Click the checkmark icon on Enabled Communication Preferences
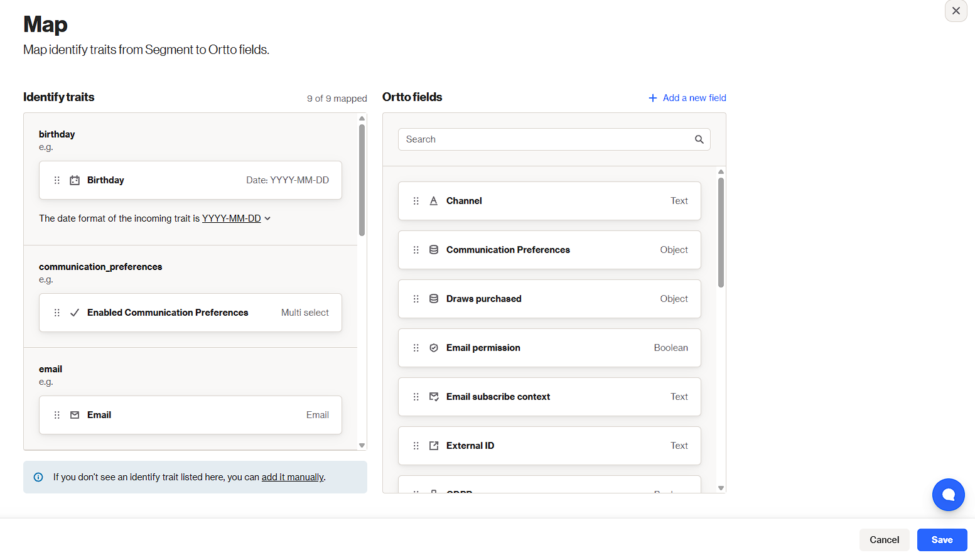Viewport: 975px width, 560px height. point(75,313)
